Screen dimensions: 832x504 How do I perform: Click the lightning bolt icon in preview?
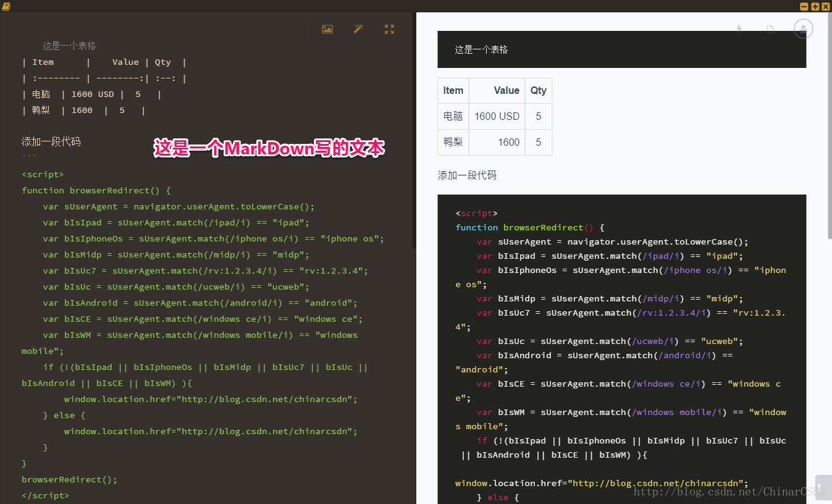739,28
